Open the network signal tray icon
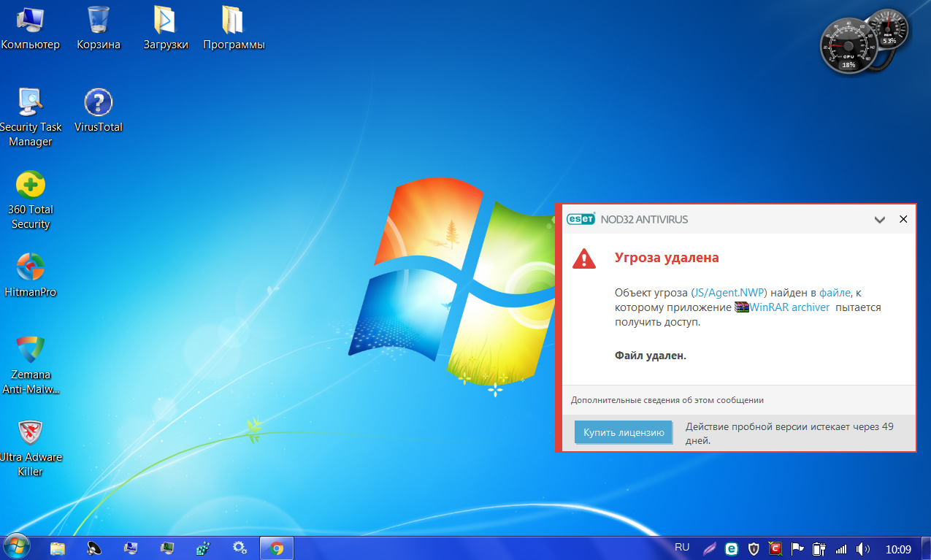 pyautogui.click(x=841, y=548)
